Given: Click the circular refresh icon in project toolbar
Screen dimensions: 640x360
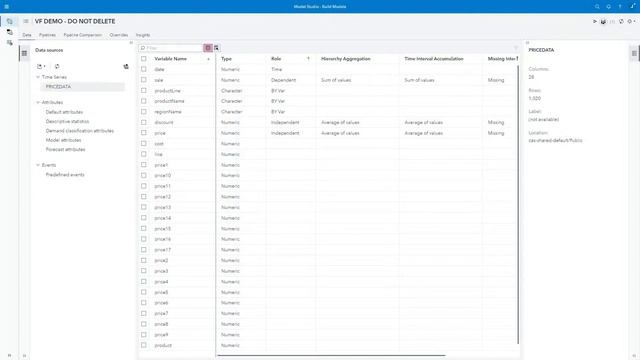Looking at the screenshot, I should click(621, 21).
